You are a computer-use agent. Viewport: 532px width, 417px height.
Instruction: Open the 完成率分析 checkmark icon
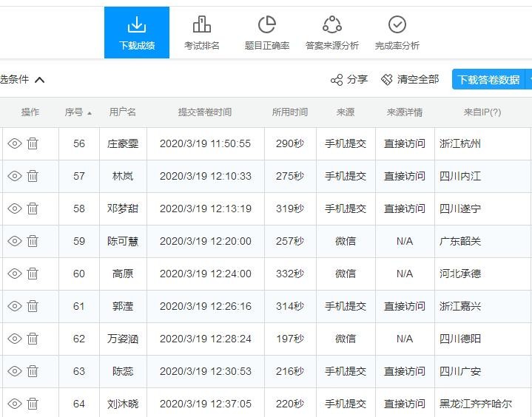pyautogui.click(x=397, y=33)
